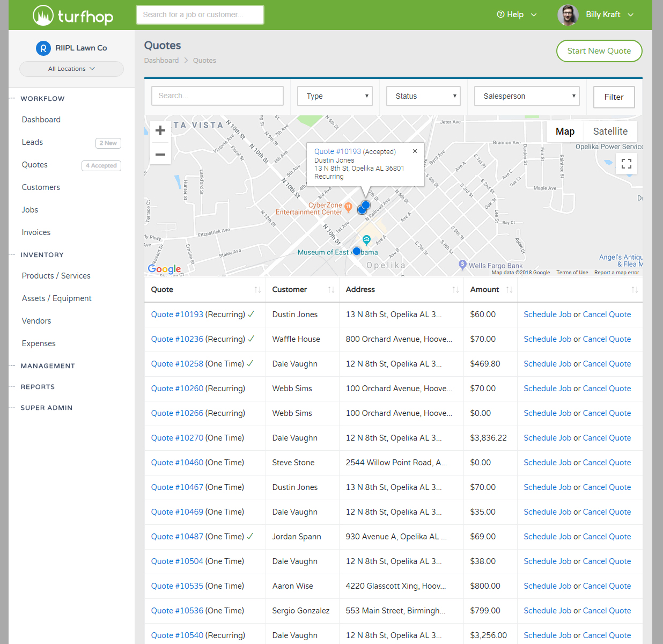This screenshot has height=644, width=663.
Task: Go to Invoices in sidebar
Action: click(x=36, y=232)
